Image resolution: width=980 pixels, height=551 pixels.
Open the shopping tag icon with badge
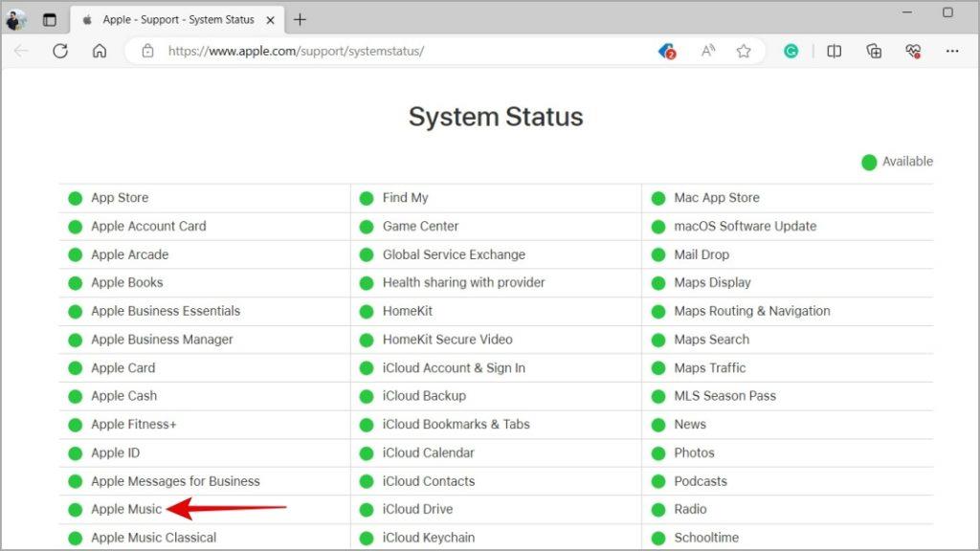pyautogui.click(x=667, y=52)
